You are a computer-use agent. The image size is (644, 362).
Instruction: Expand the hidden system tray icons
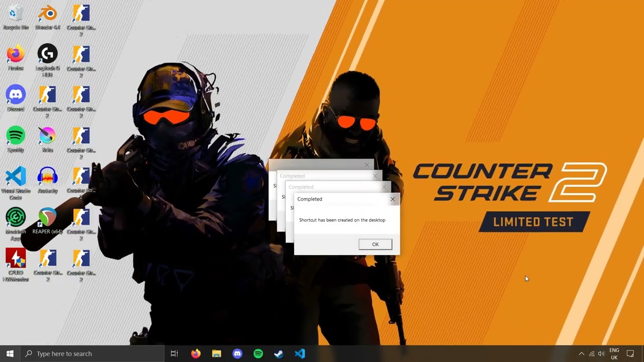coord(582,353)
